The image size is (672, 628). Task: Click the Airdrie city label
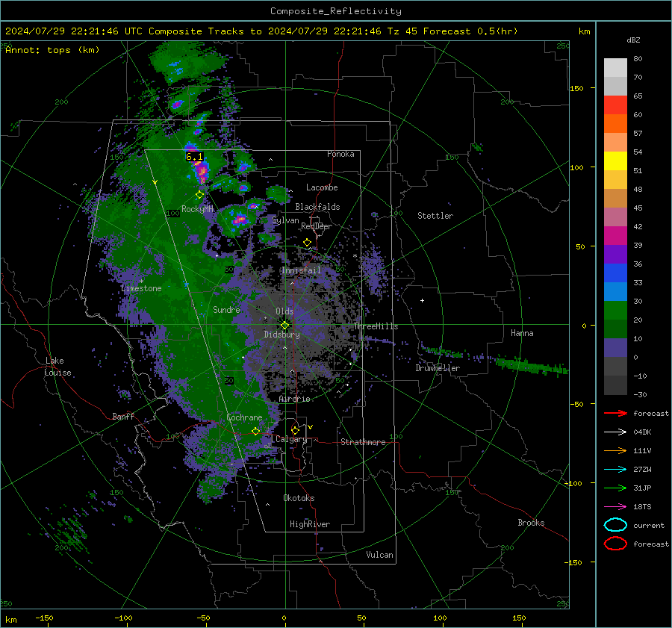[294, 399]
